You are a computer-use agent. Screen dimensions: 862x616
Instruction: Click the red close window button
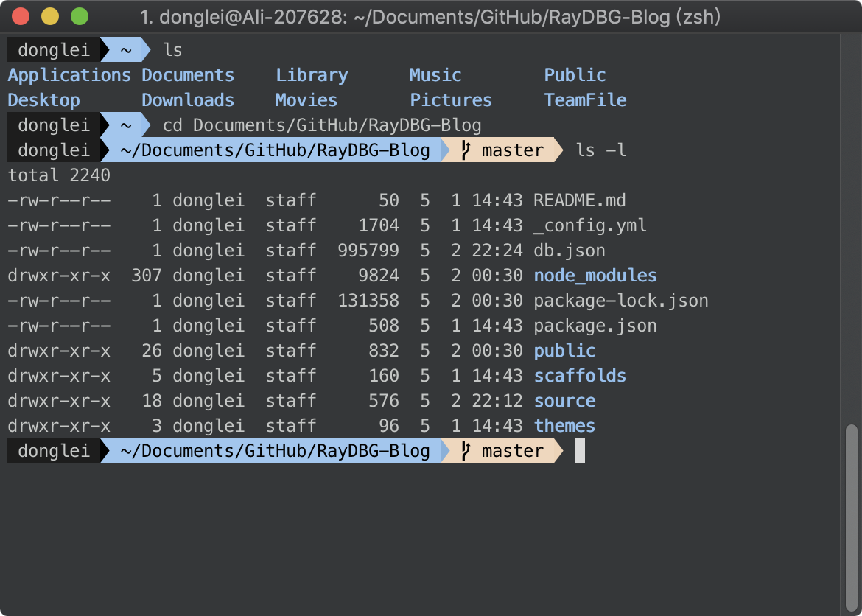[21, 16]
